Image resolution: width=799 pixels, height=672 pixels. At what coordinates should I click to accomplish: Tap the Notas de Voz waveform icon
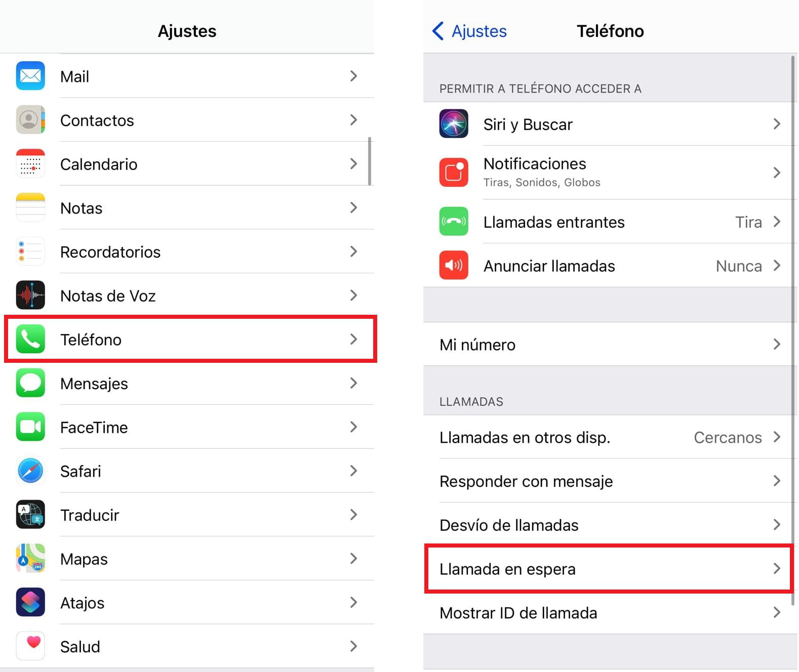coord(30,295)
